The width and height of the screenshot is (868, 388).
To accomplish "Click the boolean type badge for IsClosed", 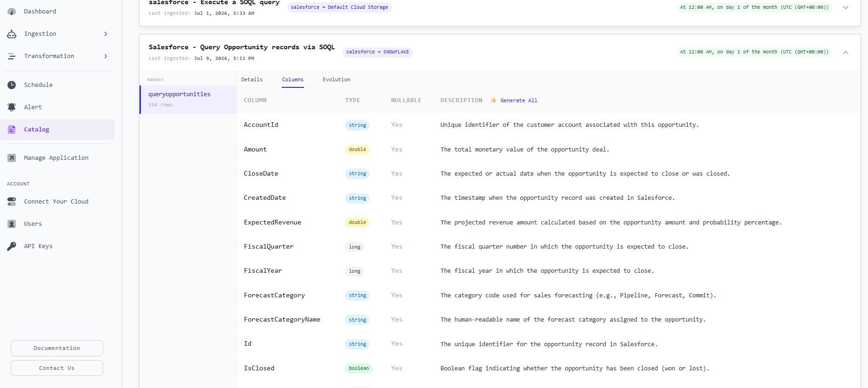I will 358,368.
